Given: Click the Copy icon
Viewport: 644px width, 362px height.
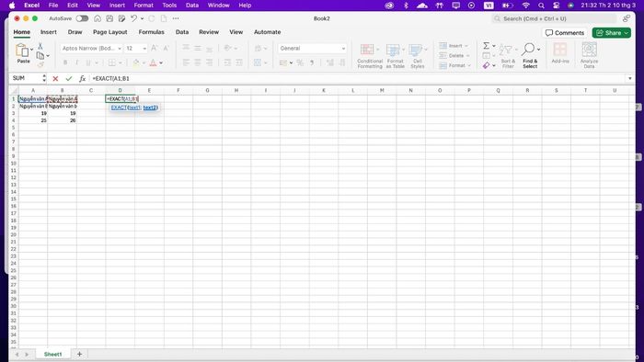Looking at the screenshot, I should pos(40,55).
